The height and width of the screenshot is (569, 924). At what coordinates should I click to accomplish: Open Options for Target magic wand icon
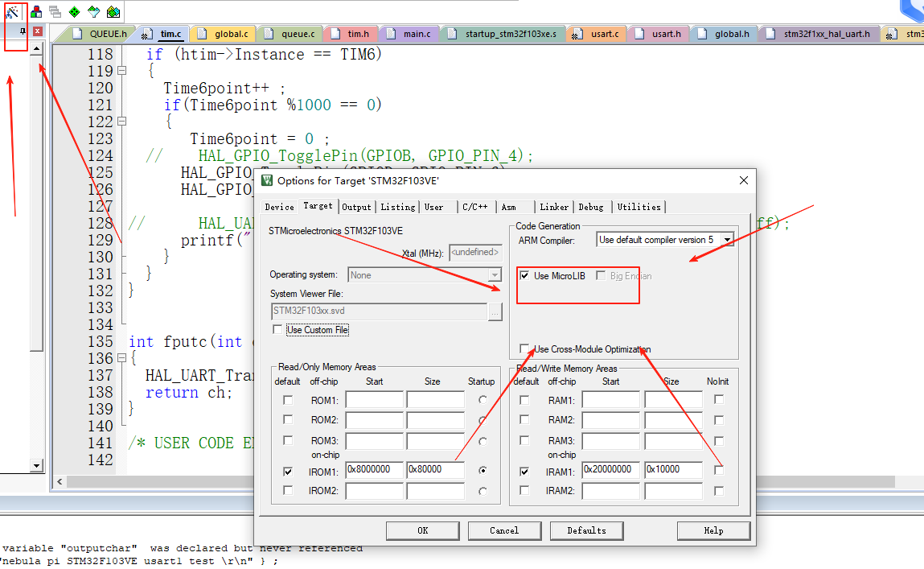click(12, 11)
